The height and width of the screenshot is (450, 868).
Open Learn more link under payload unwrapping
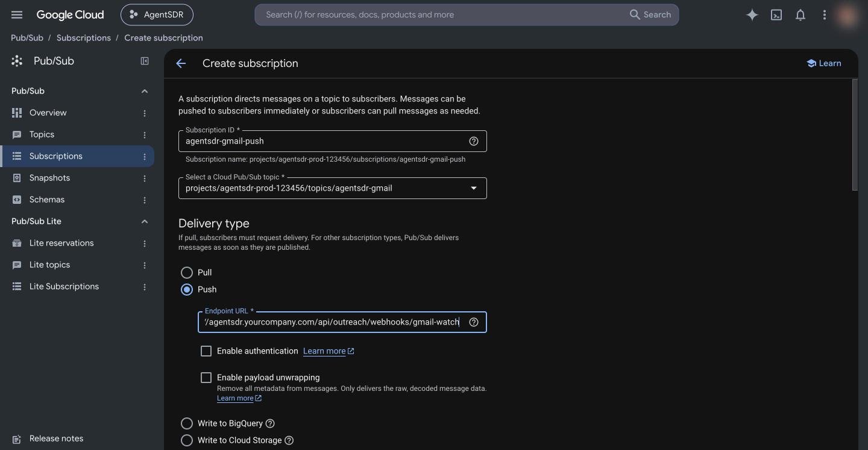(x=239, y=398)
